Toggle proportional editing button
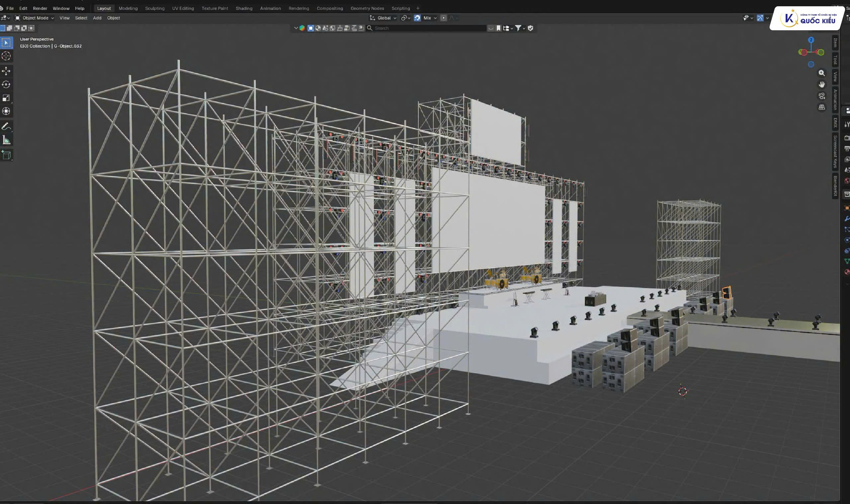The image size is (850, 504). coord(443,18)
